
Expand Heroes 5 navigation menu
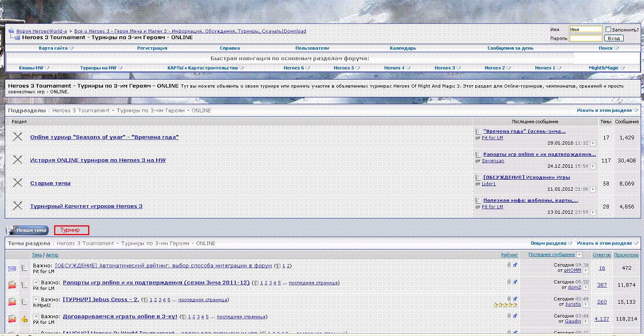(x=347, y=68)
